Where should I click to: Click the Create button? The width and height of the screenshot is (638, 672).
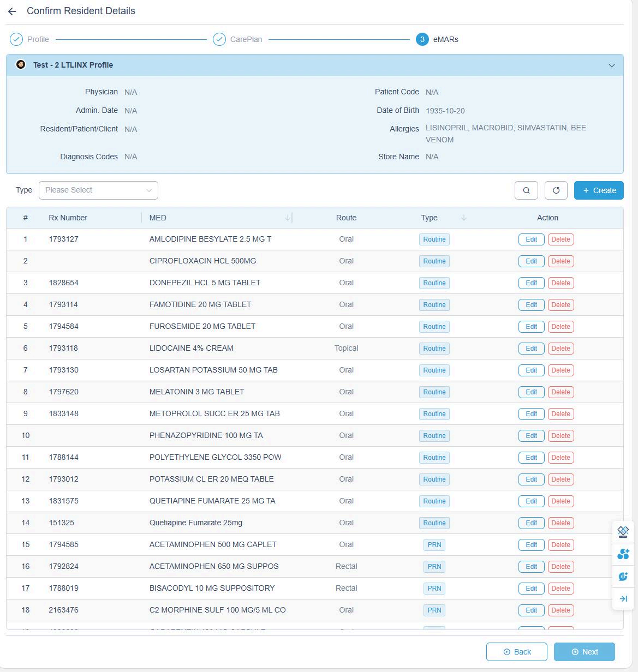[599, 190]
